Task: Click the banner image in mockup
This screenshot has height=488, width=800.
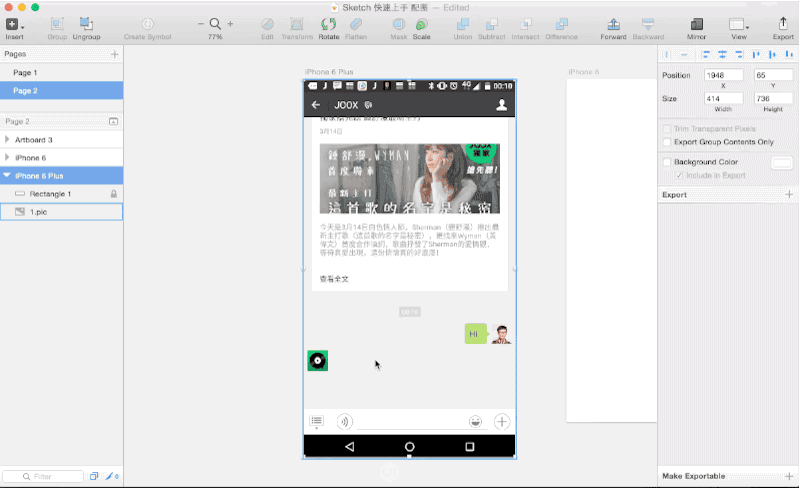Action: pos(410,178)
